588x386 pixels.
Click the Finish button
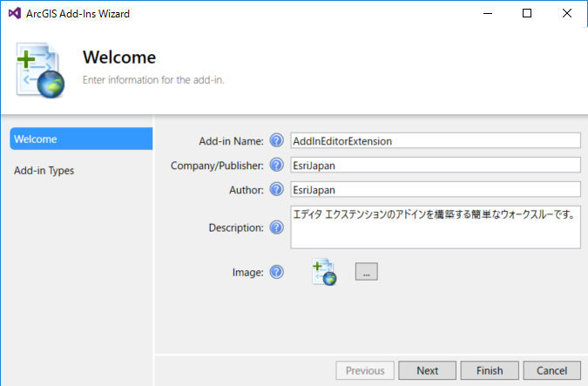tap(490, 370)
